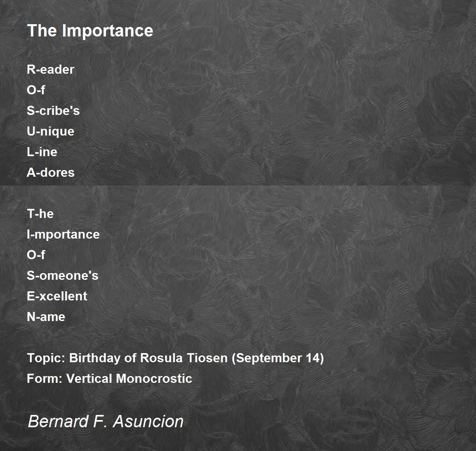Click the line "I-mportance"
This screenshot has width=476, height=451.
63,234
